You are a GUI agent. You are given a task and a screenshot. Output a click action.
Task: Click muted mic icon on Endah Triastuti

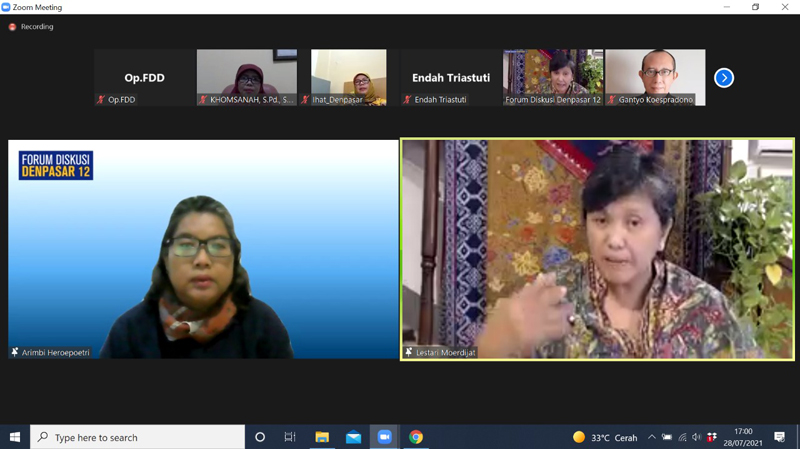408,100
